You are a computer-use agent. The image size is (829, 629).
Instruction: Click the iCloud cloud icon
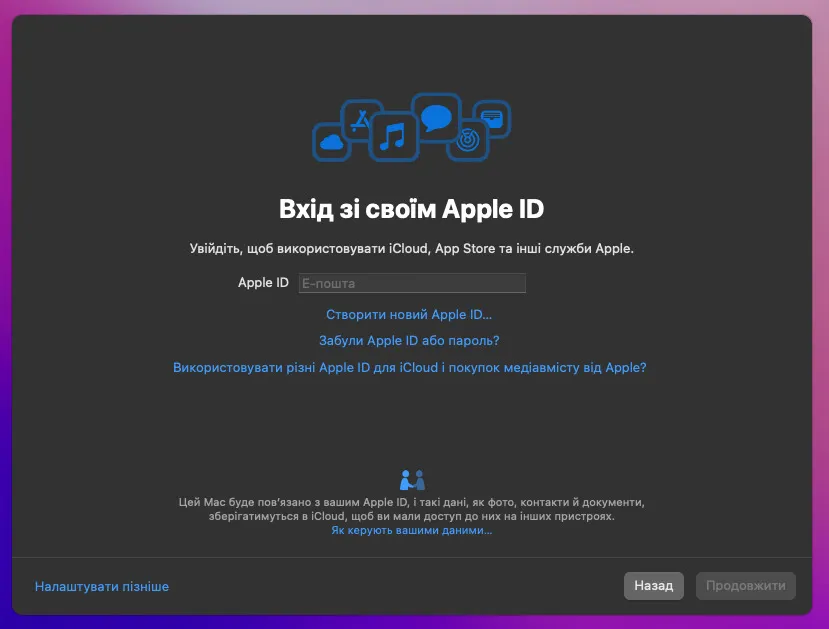[331, 142]
